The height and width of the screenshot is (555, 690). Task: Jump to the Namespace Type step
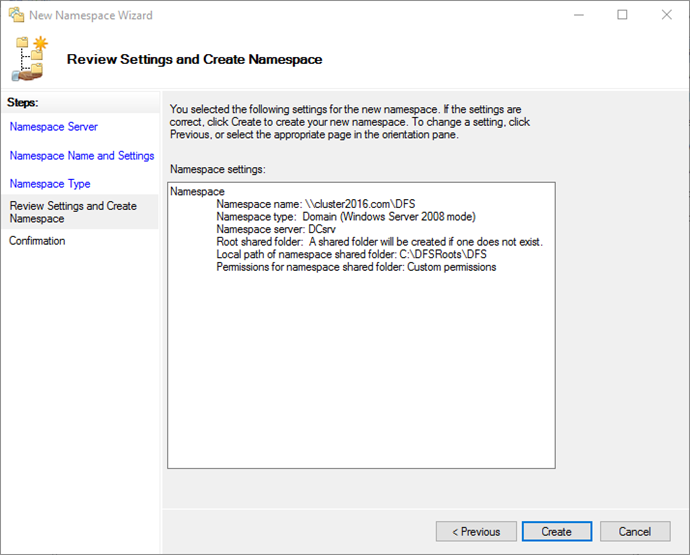click(x=50, y=184)
